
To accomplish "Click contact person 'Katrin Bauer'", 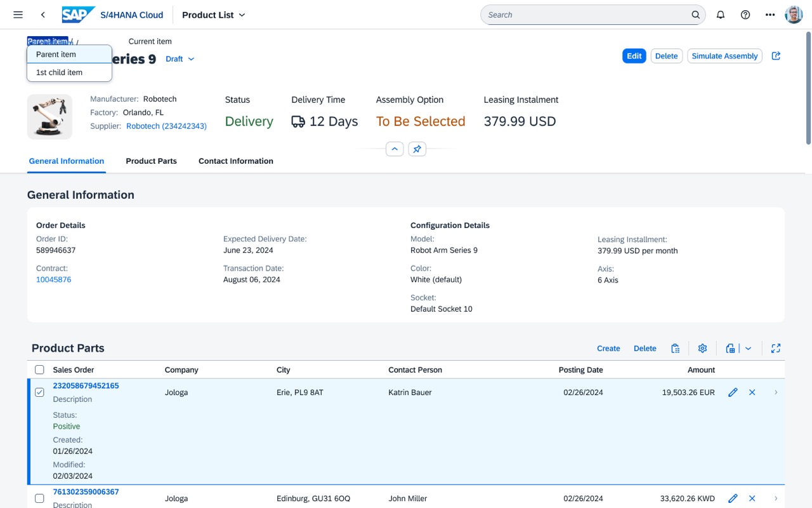I will 410,392.
